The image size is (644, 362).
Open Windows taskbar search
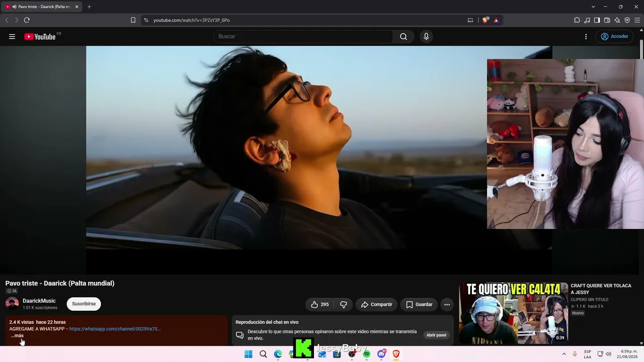263,354
